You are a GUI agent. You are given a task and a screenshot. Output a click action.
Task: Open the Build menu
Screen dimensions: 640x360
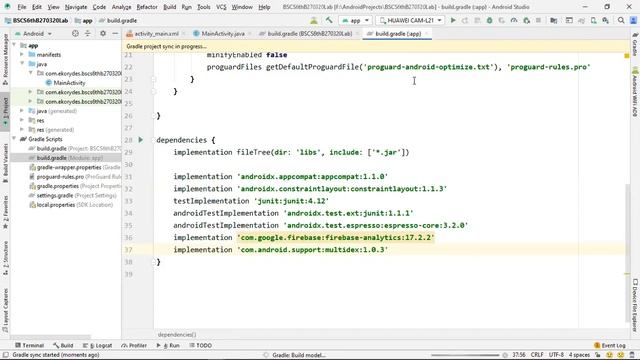[169, 7]
